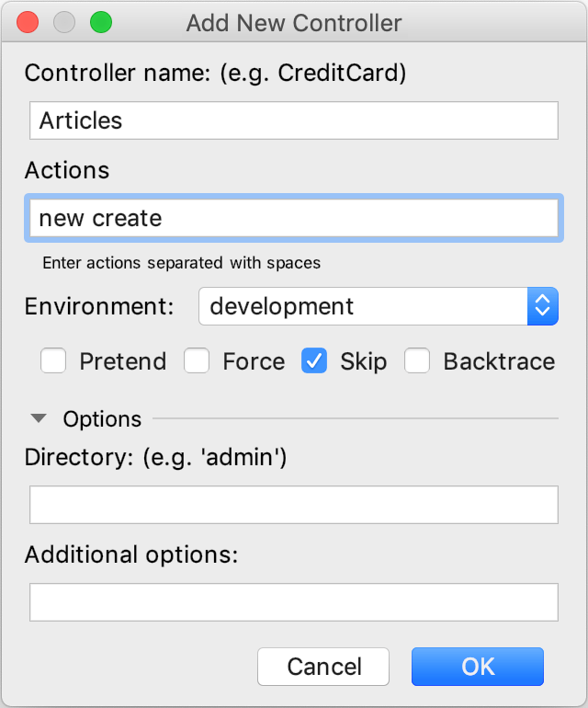This screenshot has height=708, width=588.
Task: Open the Environment dropdown showing development
Action: pyautogui.click(x=378, y=306)
